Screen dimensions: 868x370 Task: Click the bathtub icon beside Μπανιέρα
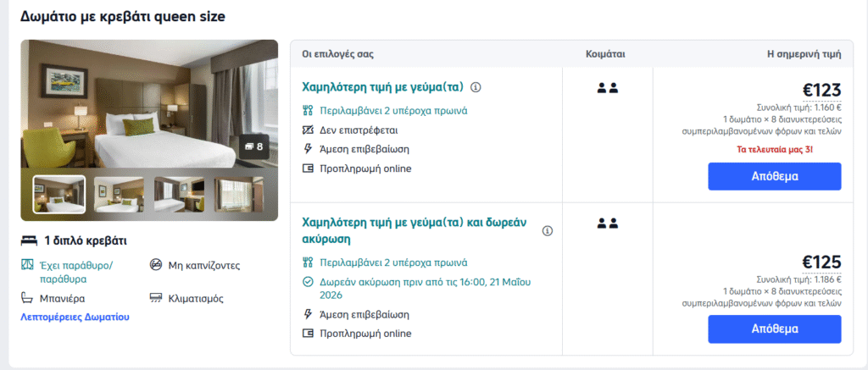tap(28, 299)
